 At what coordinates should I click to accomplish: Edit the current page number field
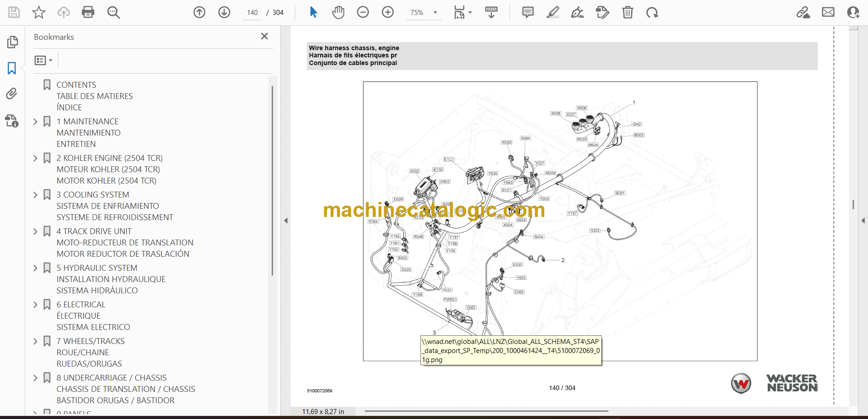(252, 13)
